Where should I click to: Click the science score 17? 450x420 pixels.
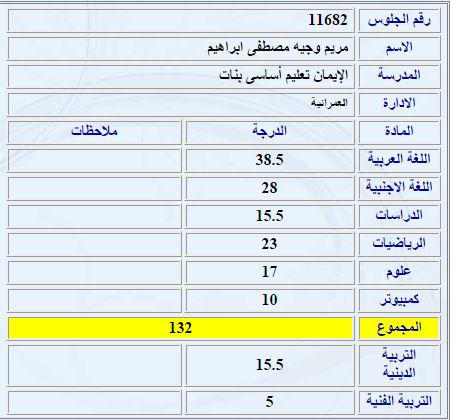269,272
